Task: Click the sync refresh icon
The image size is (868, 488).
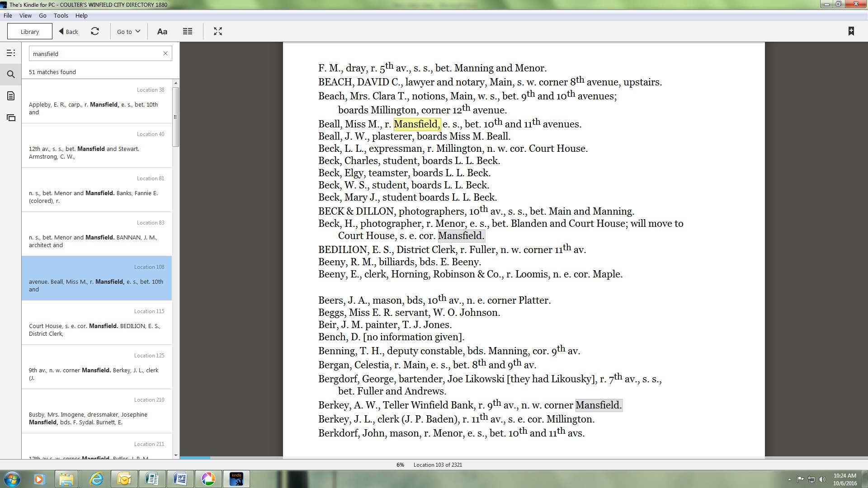Action: pyautogui.click(x=95, y=31)
